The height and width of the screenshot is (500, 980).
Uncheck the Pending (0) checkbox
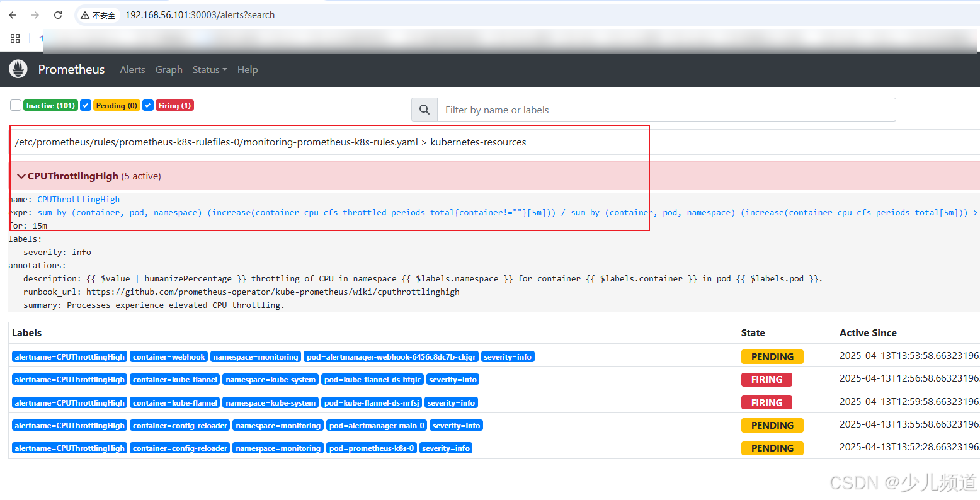[86, 105]
